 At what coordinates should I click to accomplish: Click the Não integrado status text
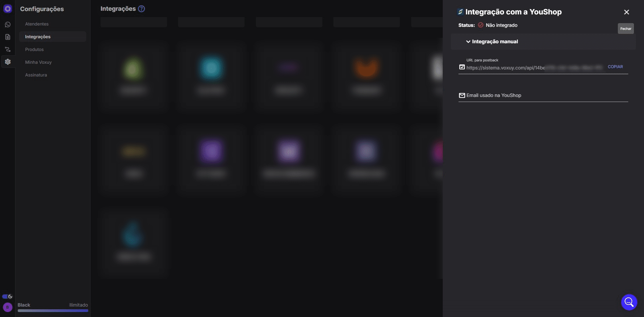point(501,25)
